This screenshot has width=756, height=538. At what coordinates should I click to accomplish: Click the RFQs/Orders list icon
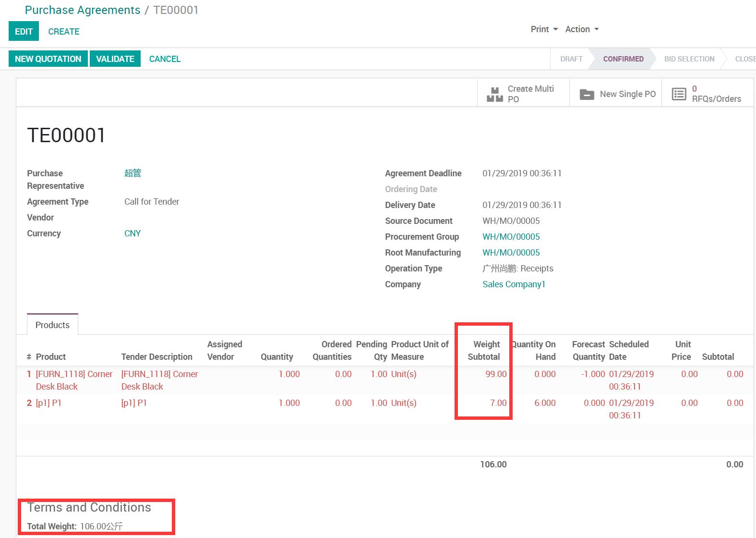[x=679, y=94]
